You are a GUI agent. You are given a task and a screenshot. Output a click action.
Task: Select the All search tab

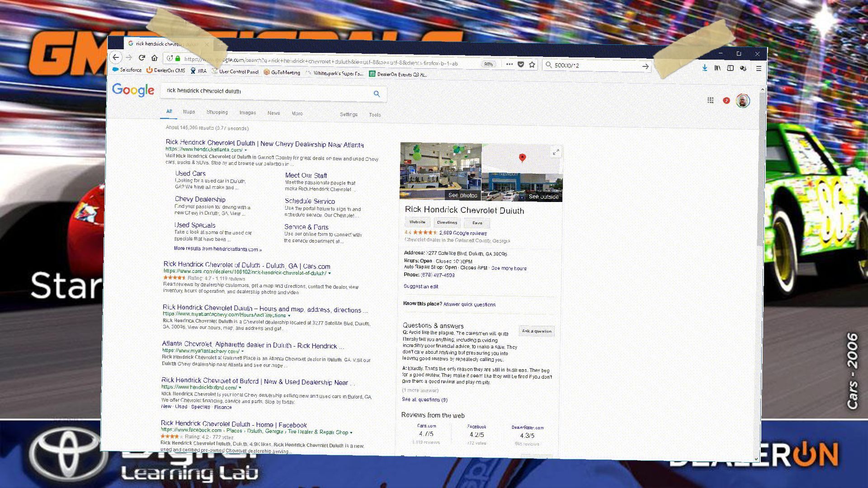coord(169,111)
